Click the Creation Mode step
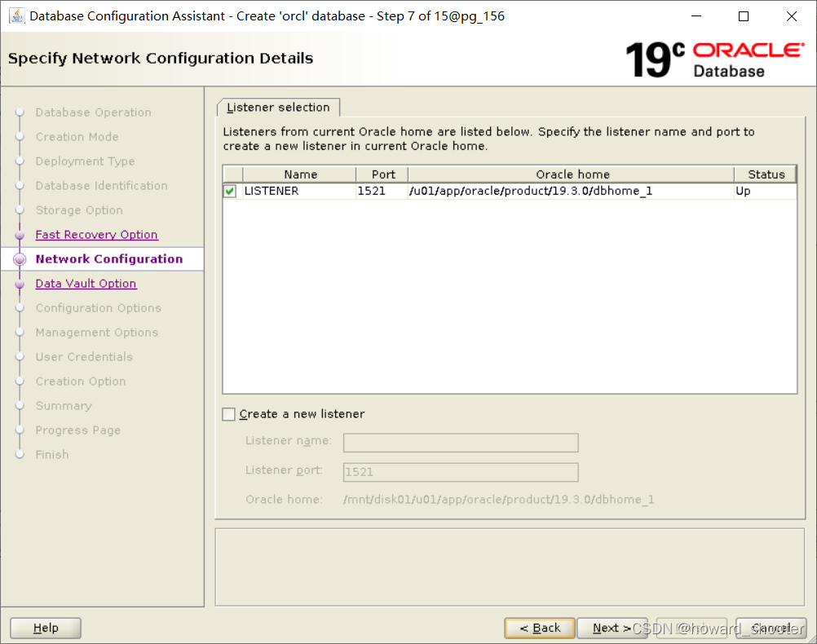 point(77,137)
